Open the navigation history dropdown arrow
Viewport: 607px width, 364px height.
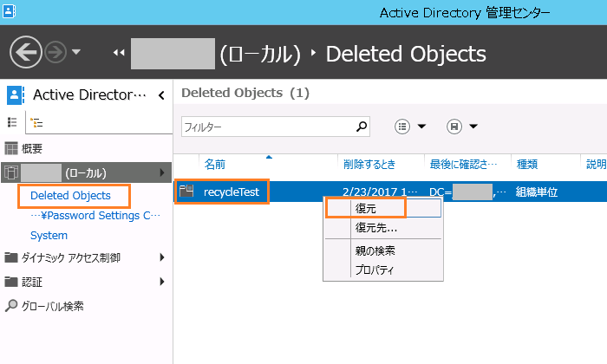click(x=76, y=52)
